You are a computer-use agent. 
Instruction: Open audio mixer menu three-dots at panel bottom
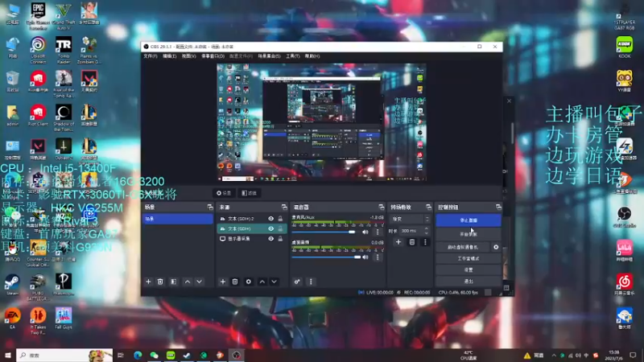[311, 282]
